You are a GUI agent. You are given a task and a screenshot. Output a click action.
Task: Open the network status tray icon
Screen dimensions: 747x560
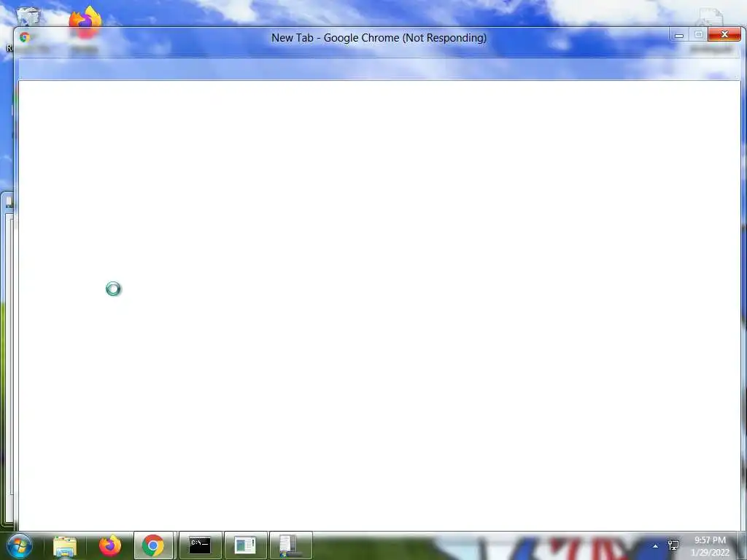coord(673,545)
